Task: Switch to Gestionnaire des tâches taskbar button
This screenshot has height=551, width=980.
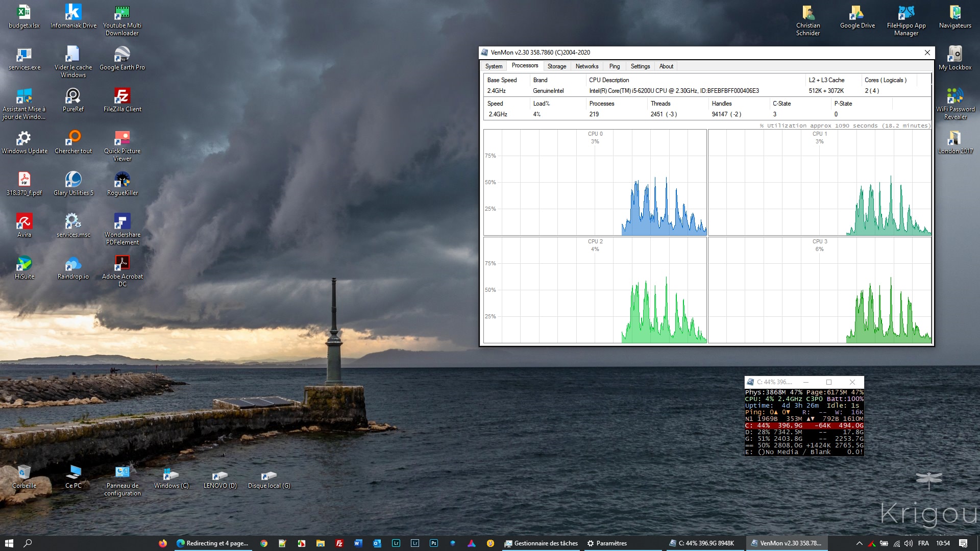Action: [x=541, y=543]
